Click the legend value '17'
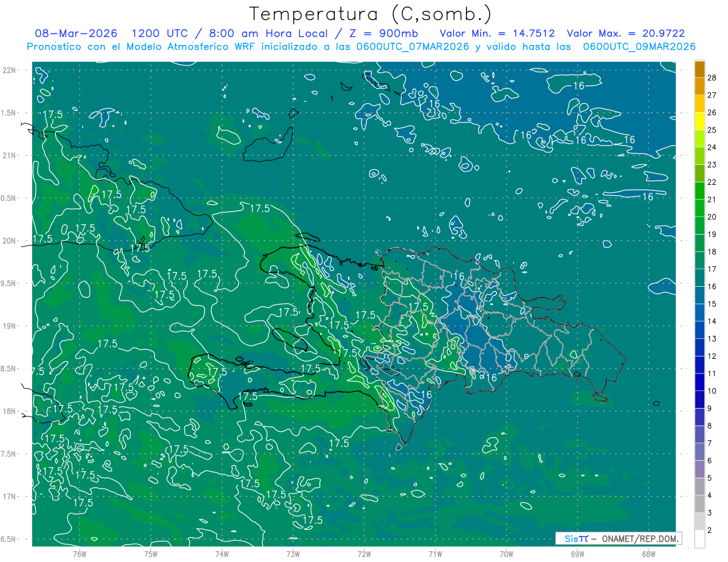This screenshot has width=728, height=562. click(x=712, y=269)
